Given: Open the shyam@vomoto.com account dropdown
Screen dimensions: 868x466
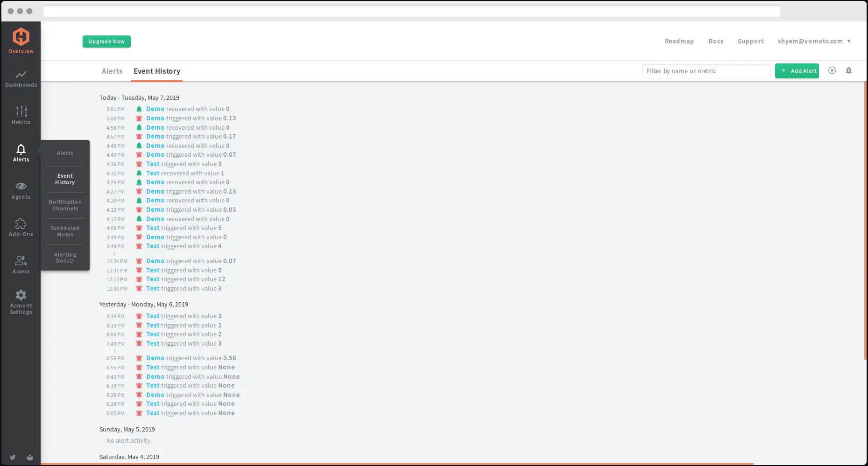Looking at the screenshot, I should [x=814, y=41].
